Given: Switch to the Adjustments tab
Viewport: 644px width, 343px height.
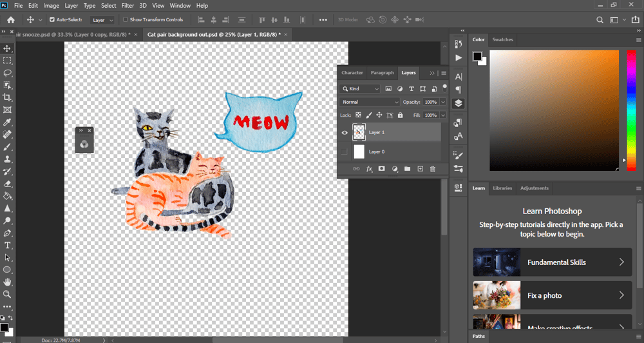Looking at the screenshot, I should [535, 188].
